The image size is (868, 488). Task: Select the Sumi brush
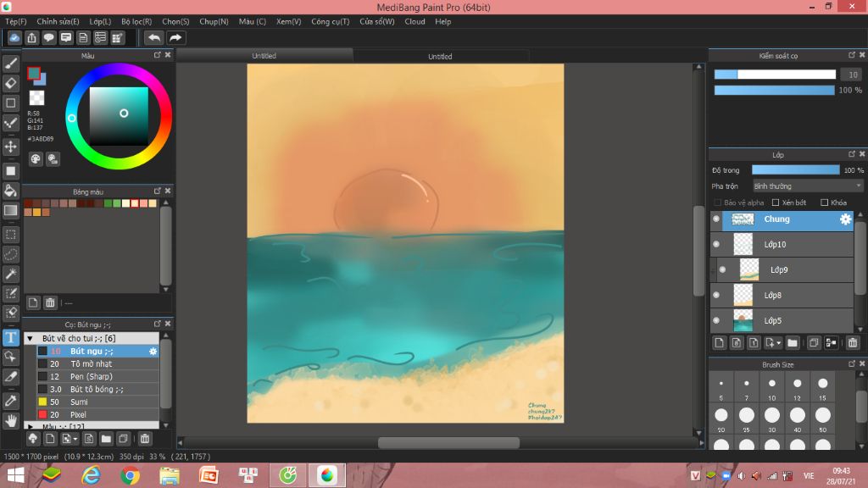click(97, 402)
